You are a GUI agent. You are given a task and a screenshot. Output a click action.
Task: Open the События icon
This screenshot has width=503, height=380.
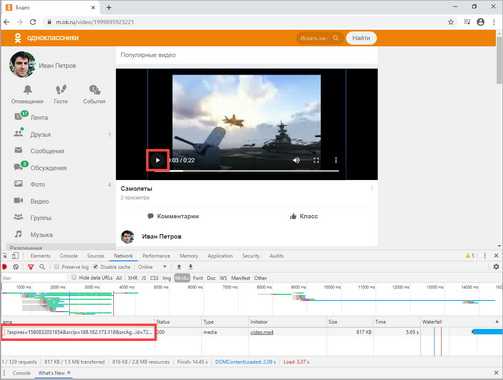(94, 89)
